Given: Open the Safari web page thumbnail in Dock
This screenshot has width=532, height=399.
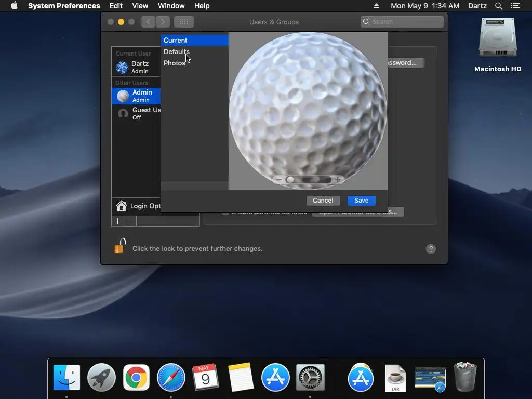Looking at the screenshot, I should pos(430,379).
